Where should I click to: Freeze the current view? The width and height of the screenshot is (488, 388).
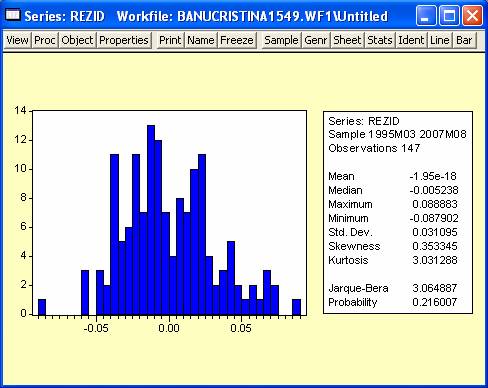pos(237,40)
